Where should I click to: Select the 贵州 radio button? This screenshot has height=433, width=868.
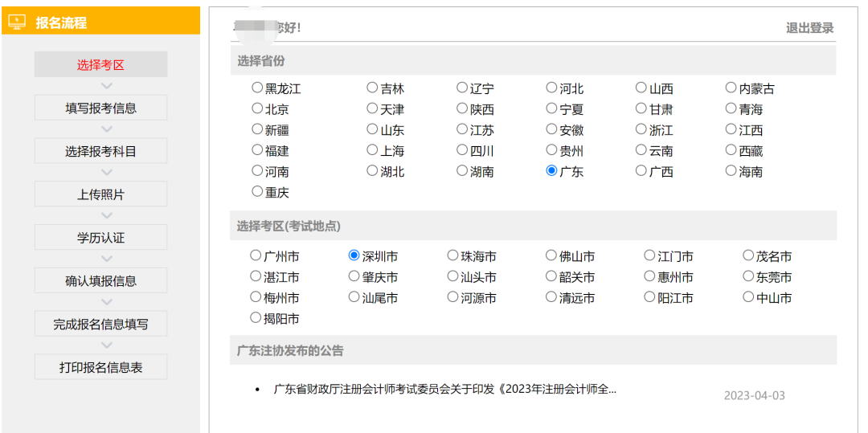(551, 150)
